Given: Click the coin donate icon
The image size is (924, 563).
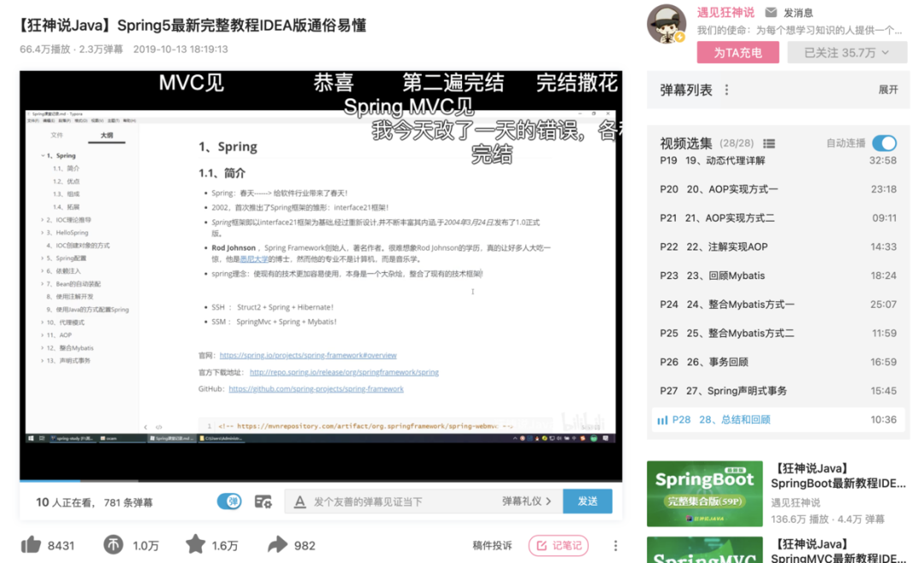Looking at the screenshot, I should click(x=113, y=545).
